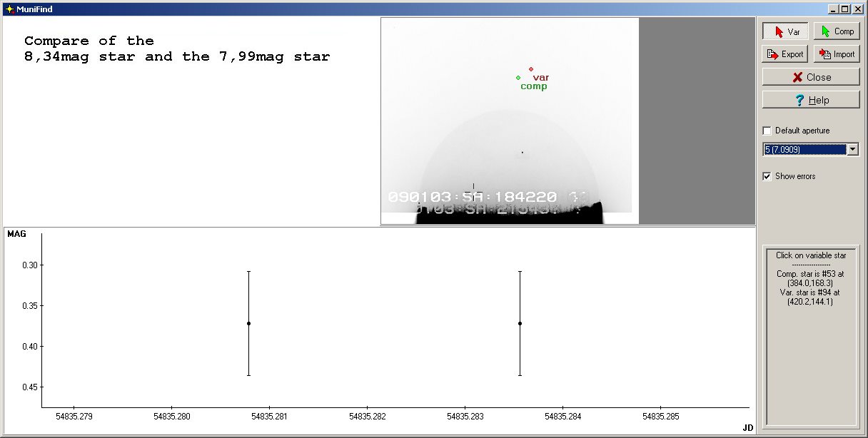This screenshot has height=438, width=868.
Task: Select the Var star picker button
Action: (785, 31)
